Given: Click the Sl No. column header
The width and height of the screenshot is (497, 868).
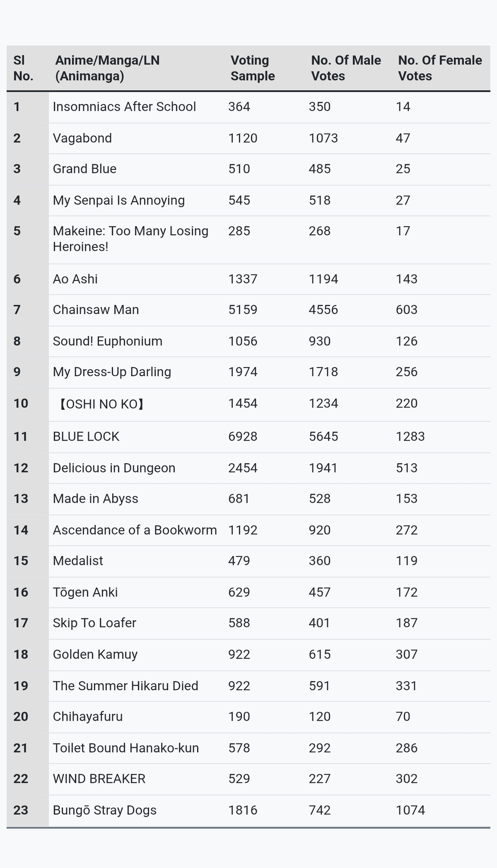Looking at the screenshot, I should (x=23, y=68).
